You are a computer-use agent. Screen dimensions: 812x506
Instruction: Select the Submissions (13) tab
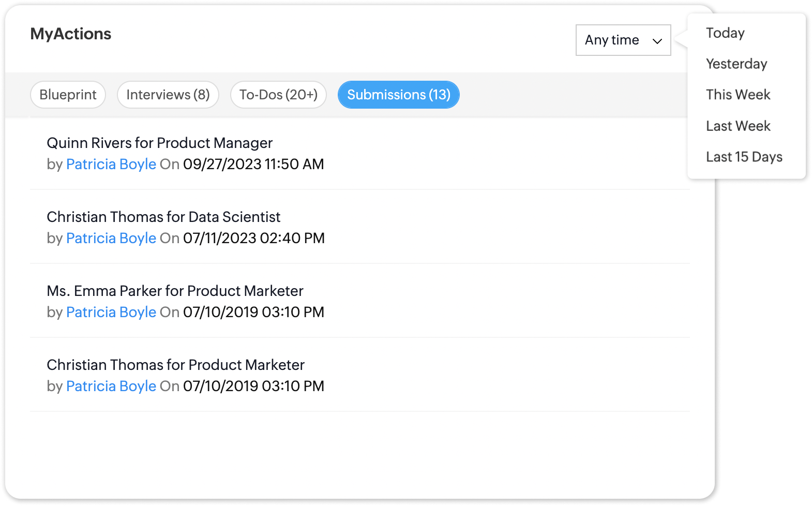click(398, 95)
